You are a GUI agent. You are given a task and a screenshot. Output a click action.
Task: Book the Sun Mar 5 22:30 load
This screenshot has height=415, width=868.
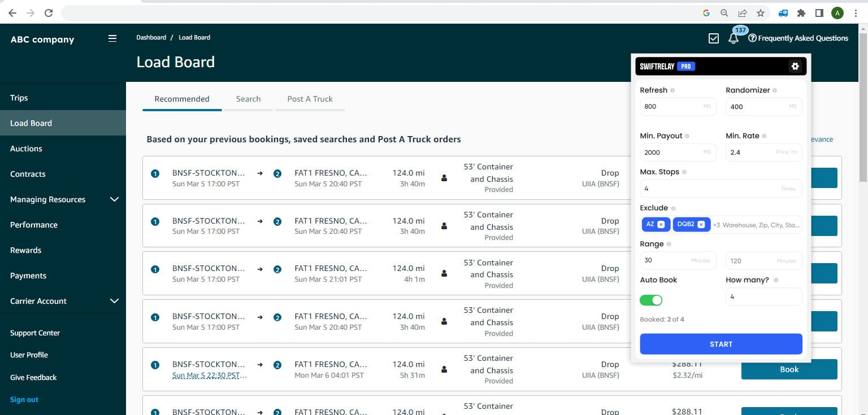pos(789,369)
